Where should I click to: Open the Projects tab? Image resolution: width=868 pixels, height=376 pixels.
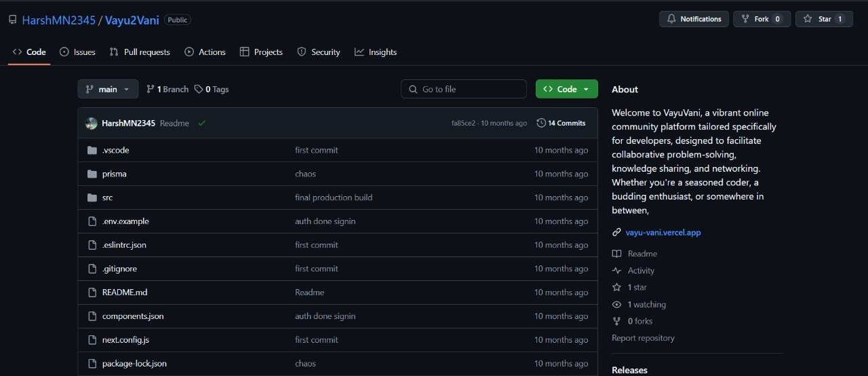pos(261,52)
